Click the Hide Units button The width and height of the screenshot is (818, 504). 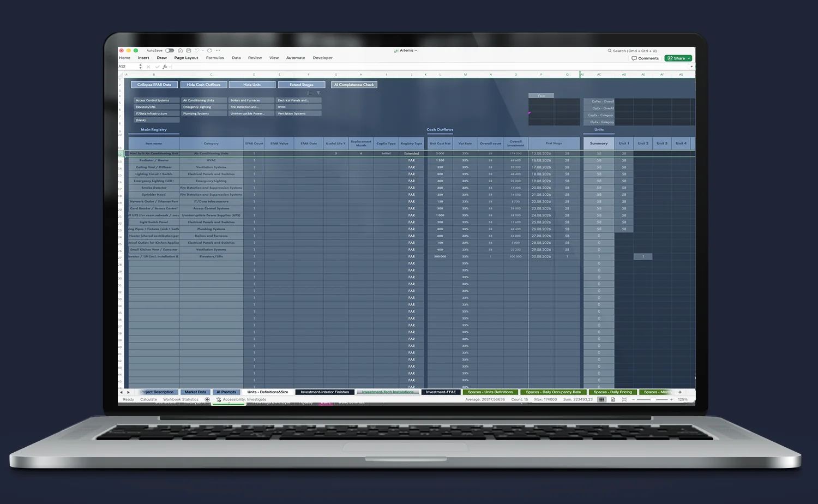coord(252,85)
